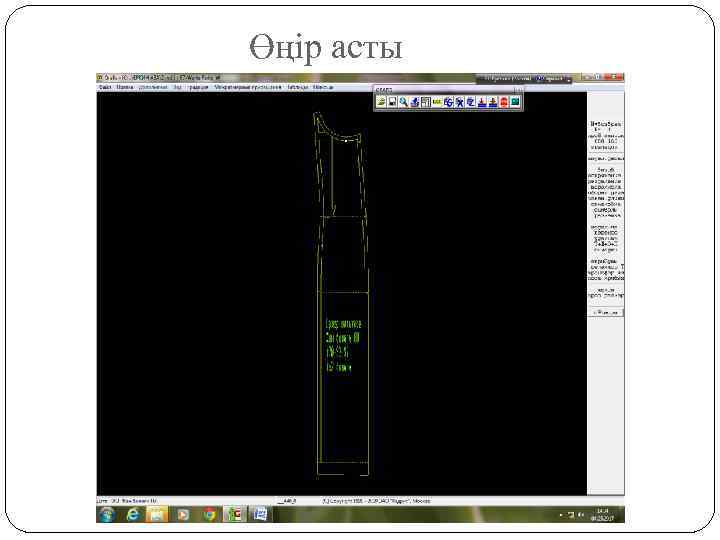Launch Google Chrome from taskbar
The image size is (720, 540).
(209, 515)
